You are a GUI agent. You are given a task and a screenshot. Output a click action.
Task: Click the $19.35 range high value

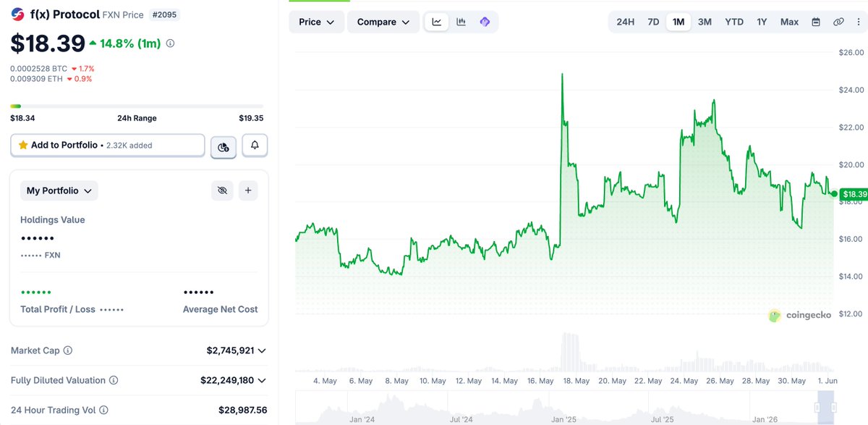coord(251,118)
